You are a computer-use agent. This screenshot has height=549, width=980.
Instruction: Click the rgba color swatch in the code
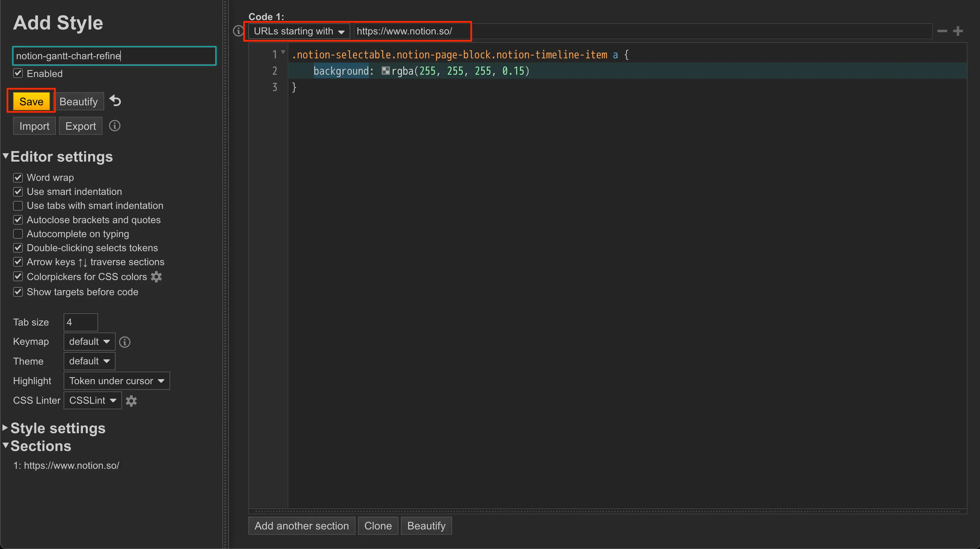pos(386,71)
